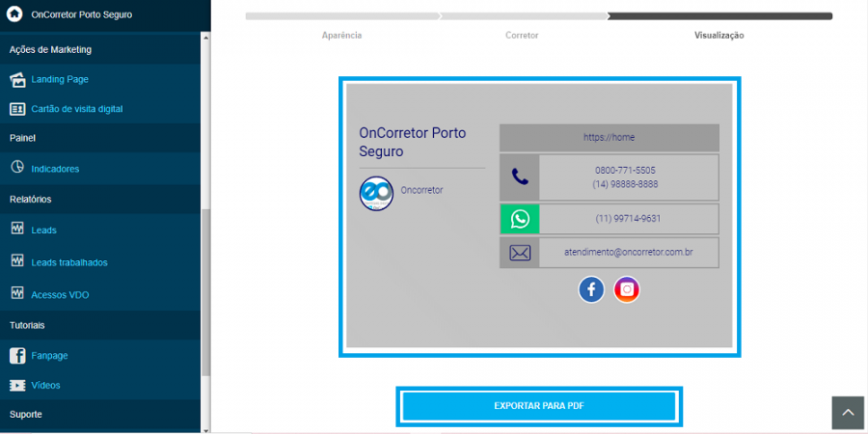Select the Visualização step

[x=719, y=36]
